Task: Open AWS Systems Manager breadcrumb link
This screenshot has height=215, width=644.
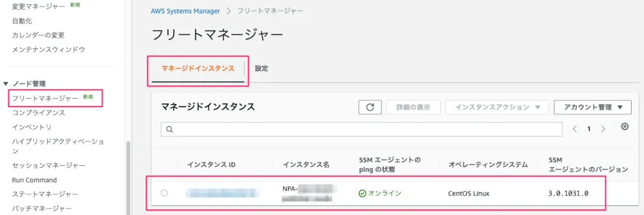Action: 186,11
